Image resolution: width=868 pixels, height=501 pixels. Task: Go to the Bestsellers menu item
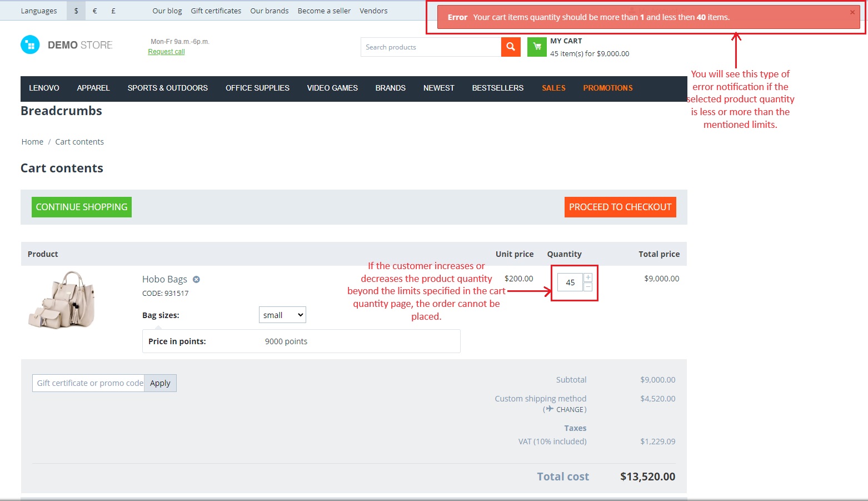tap(498, 88)
